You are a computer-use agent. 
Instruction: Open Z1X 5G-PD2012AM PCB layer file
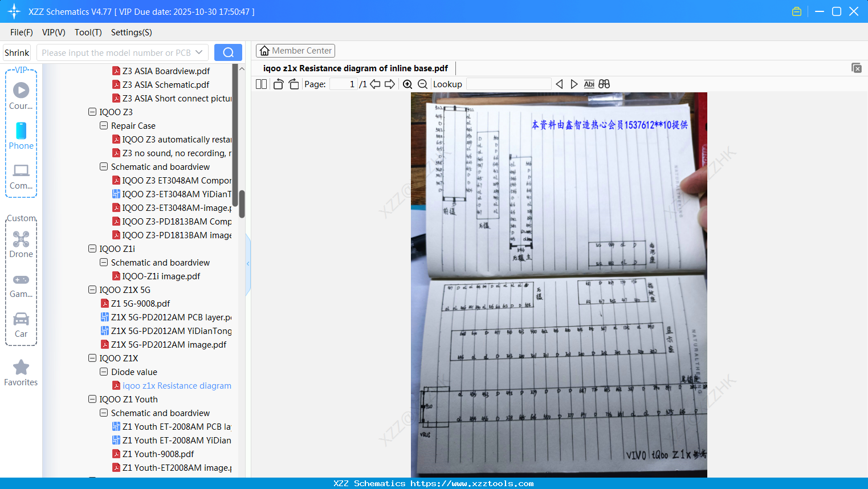pos(166,317)
